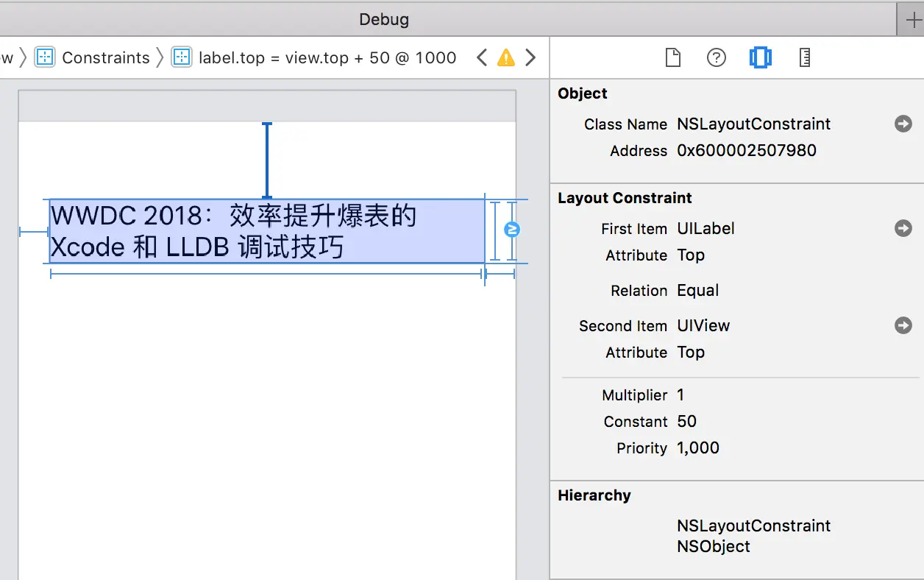This screenshot has height=580, width=924.
Task: Switch to the Size inspector ruler icon
Action: tap(805, 57)
